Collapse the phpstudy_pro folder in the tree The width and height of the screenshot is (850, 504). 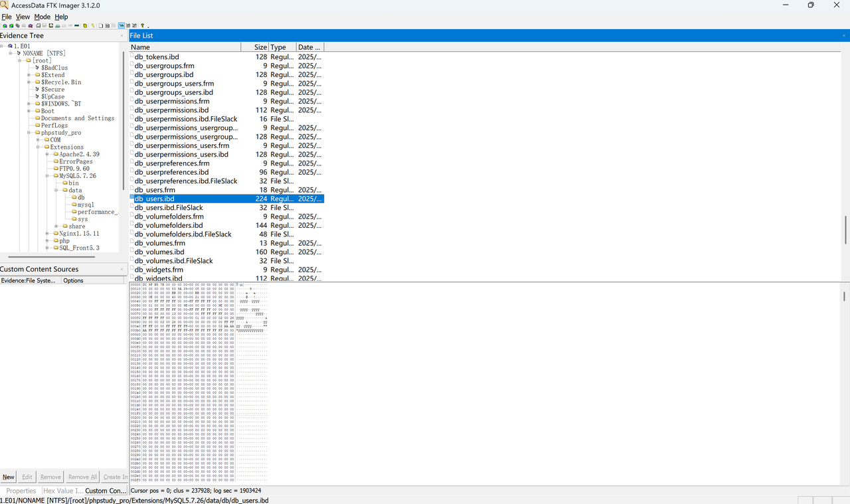(x=29, y=133)
